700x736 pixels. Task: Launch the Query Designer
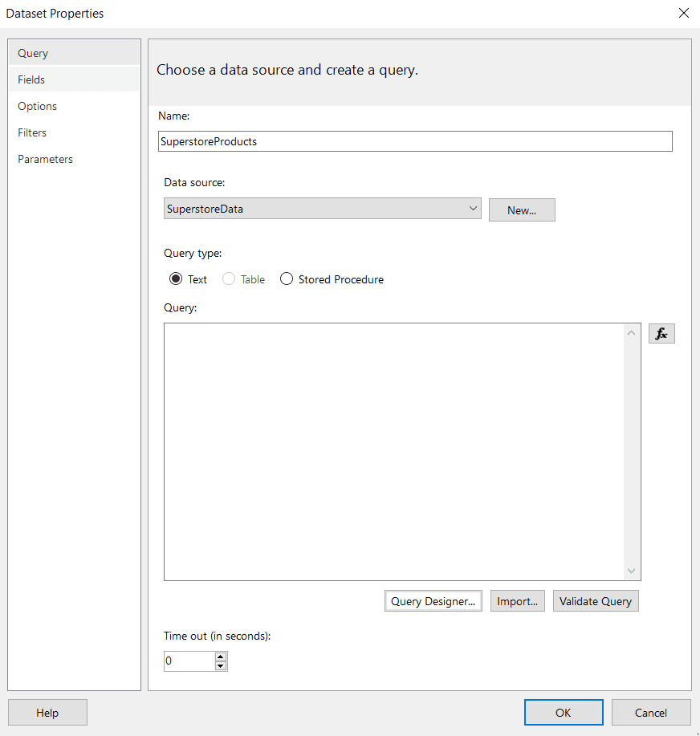coord(433,601)
